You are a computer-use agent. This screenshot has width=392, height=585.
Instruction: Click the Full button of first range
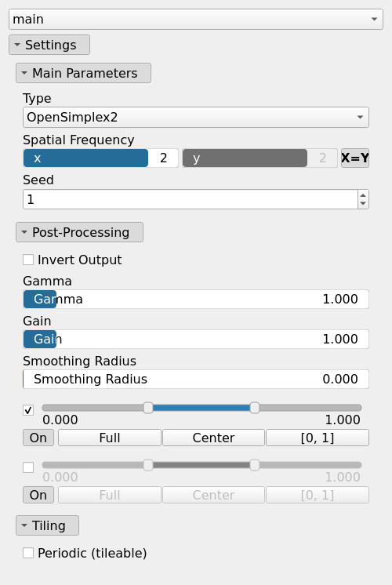pyautogui.click(x=110, y=438)
